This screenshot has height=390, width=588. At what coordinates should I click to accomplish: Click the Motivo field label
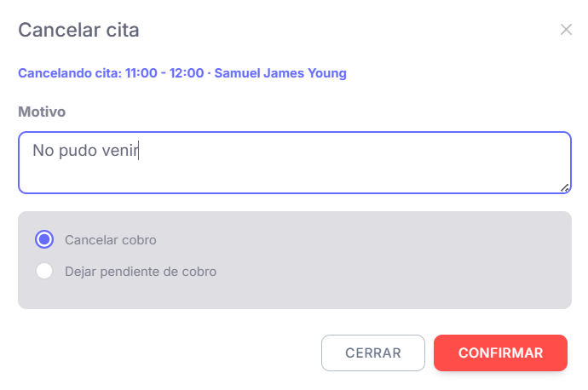pyautogui.click(x=42, y=112)
